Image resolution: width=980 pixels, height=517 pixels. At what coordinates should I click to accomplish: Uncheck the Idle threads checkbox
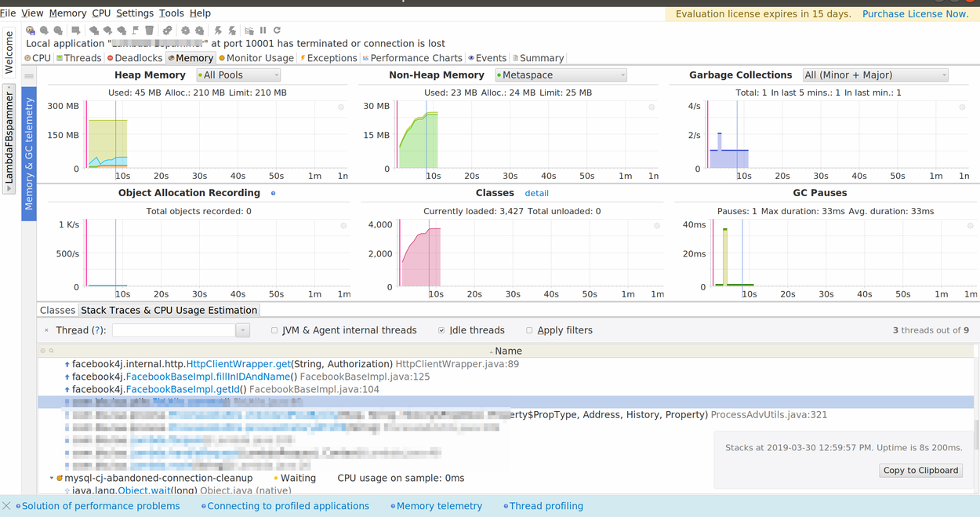441,330
